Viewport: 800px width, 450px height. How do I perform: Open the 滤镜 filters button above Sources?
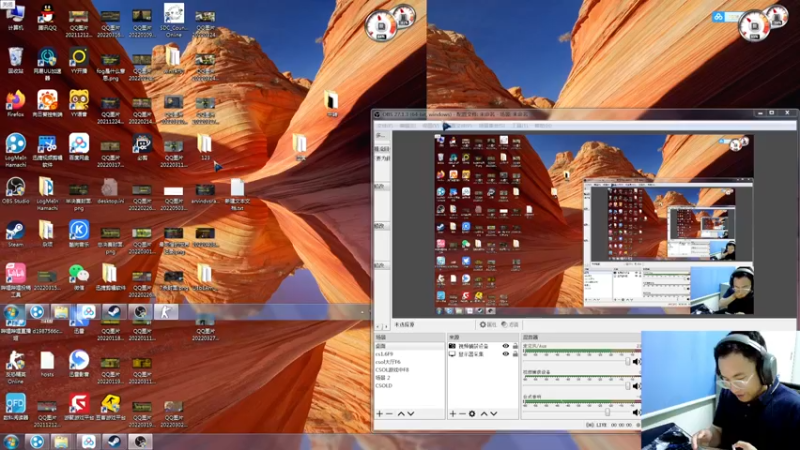click(x=510, y=324)
